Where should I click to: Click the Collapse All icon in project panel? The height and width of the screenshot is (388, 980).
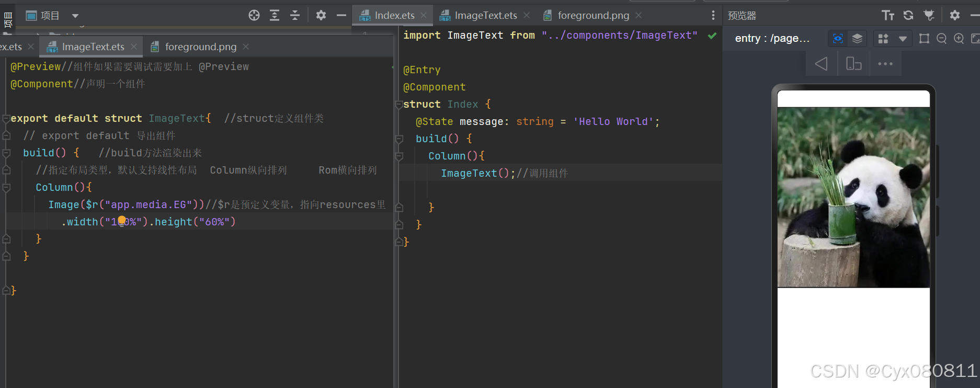pyautogui.click(x=295, y=16)
